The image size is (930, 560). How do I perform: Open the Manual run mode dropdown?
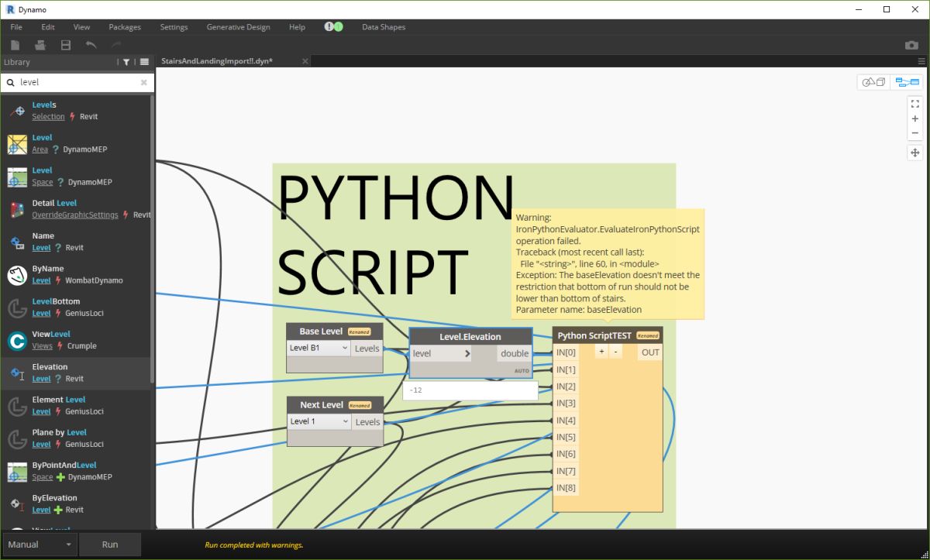pos(39,545)
